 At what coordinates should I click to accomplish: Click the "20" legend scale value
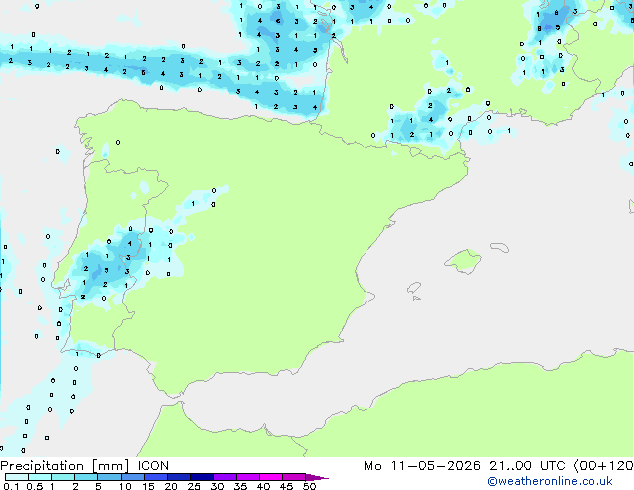tap(171, 486)
